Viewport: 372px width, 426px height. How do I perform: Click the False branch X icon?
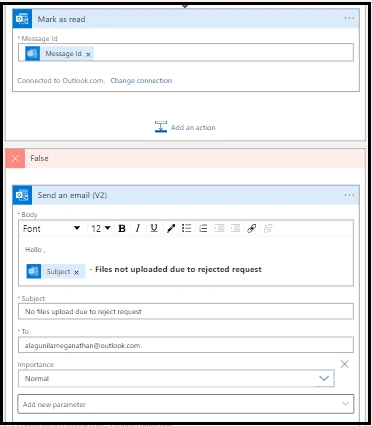15,158
